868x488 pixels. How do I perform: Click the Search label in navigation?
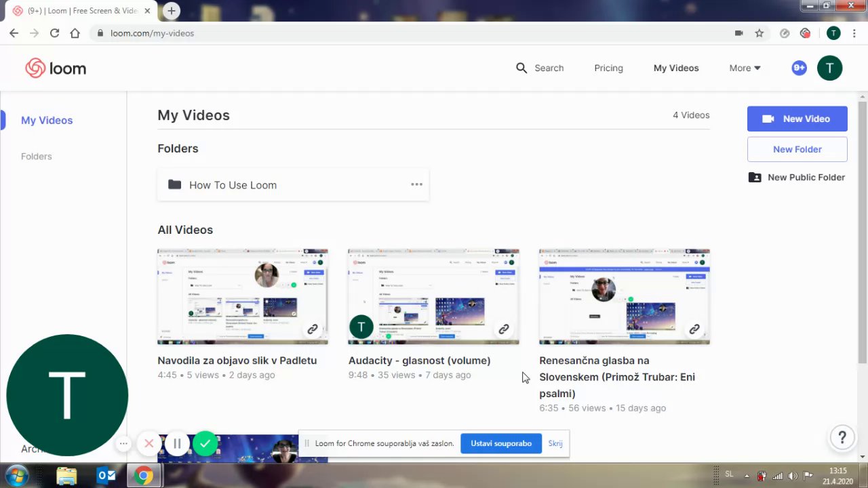click(x=549, y=68)
